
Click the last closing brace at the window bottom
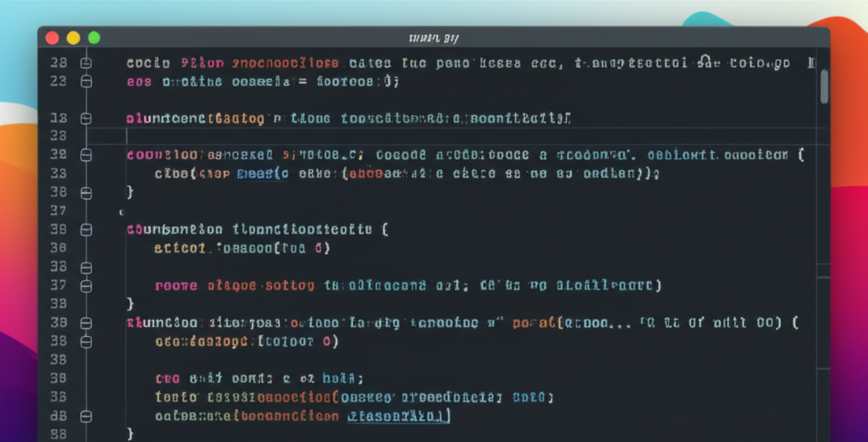pos(130,434)
